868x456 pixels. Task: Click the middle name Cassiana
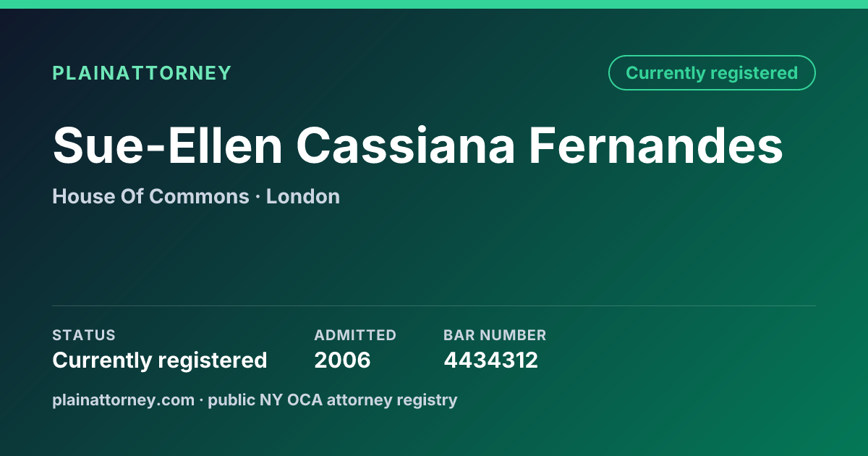point(405,145)
